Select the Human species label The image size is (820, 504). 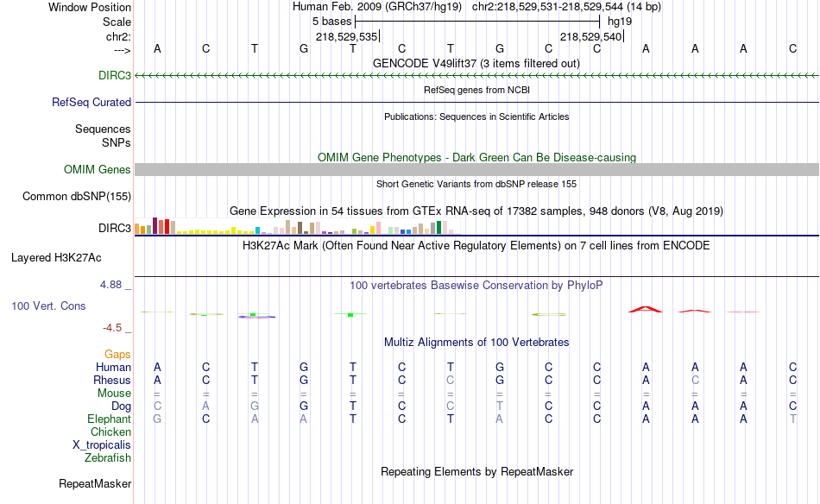tap(113, 367)
